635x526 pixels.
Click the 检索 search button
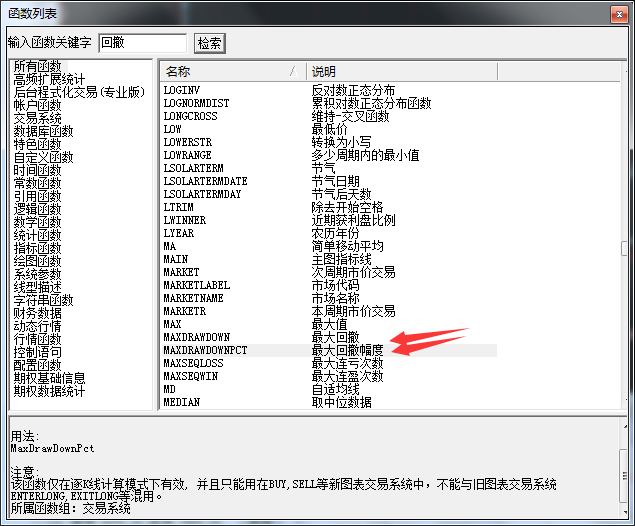(x=209, y=43)
